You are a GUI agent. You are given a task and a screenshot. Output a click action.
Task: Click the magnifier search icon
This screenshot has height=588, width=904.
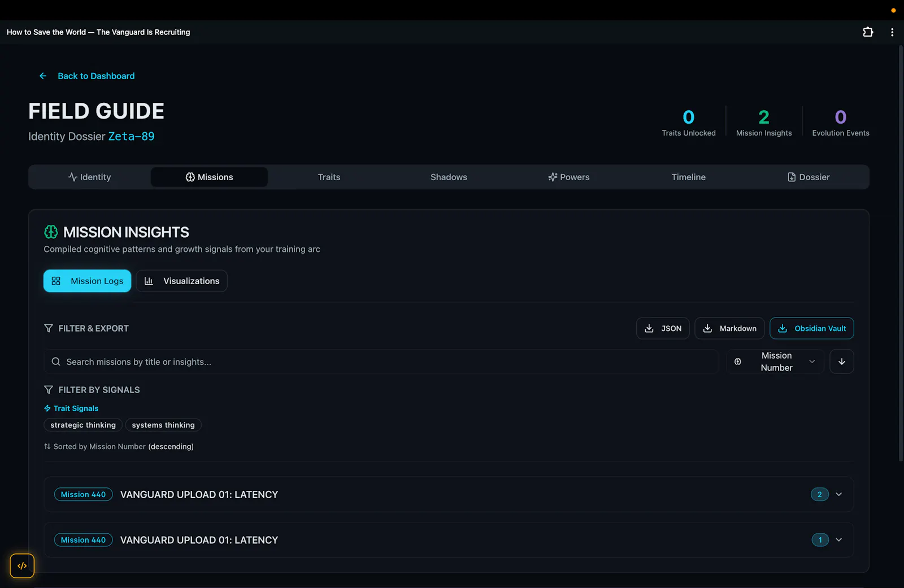[x=56, y=361]
